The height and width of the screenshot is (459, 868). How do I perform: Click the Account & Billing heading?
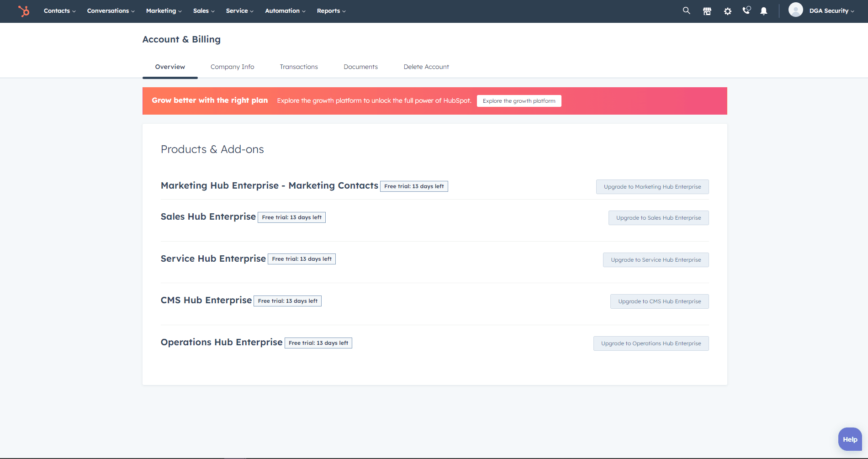point(181,39)
